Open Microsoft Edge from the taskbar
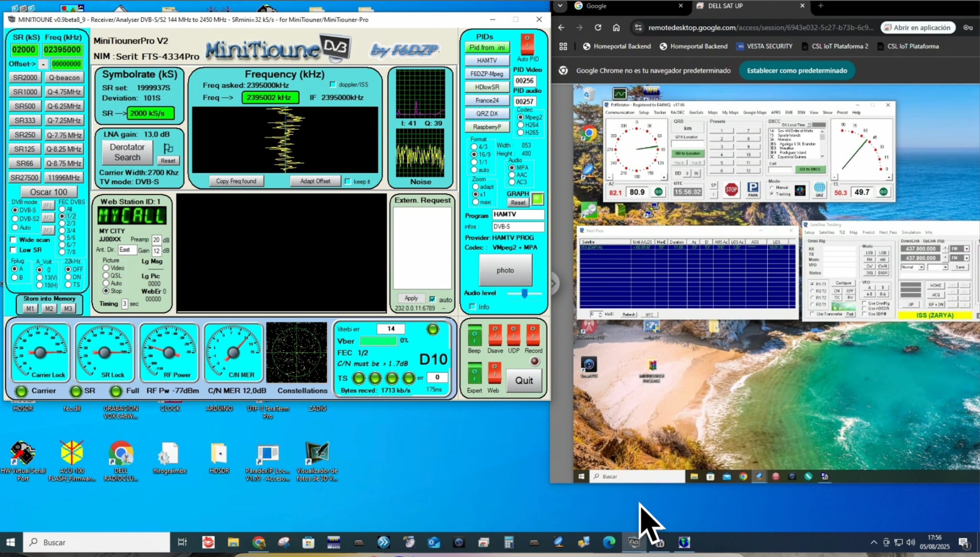This screenshot has width=980, height=557. point(609,542)
